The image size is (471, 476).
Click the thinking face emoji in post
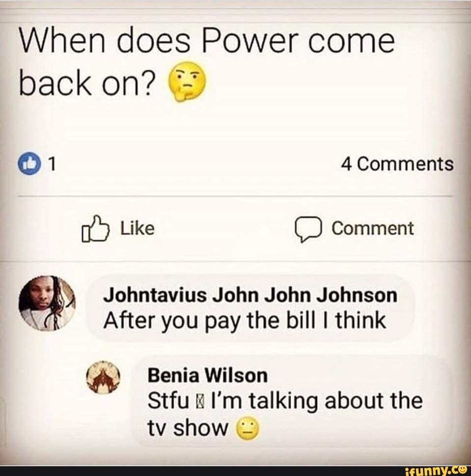point(187,81)
